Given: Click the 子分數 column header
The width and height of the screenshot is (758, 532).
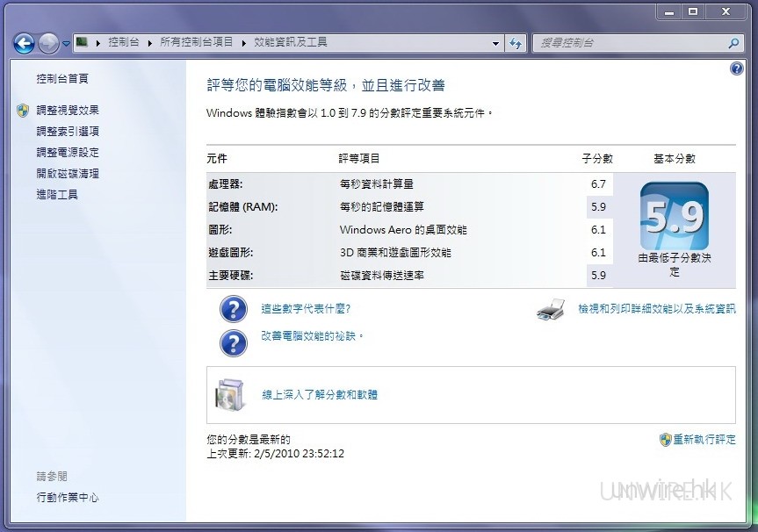Looking at the screenshot, I should [597, 159].
